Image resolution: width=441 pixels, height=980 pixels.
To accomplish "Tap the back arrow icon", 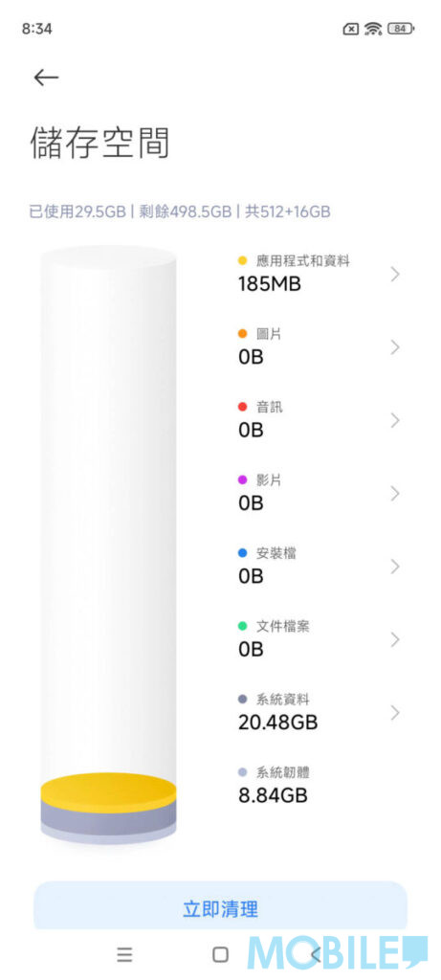I will [x=46, y=78].
